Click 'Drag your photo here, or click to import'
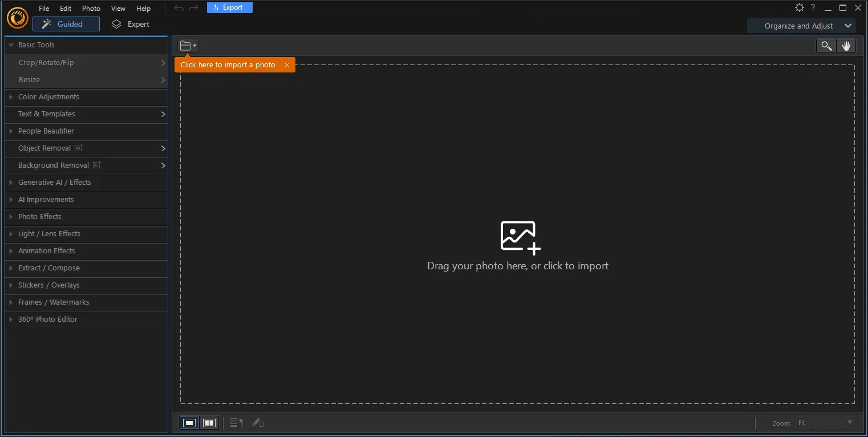This screenshot has height=437, width=868. click(518, 266)
